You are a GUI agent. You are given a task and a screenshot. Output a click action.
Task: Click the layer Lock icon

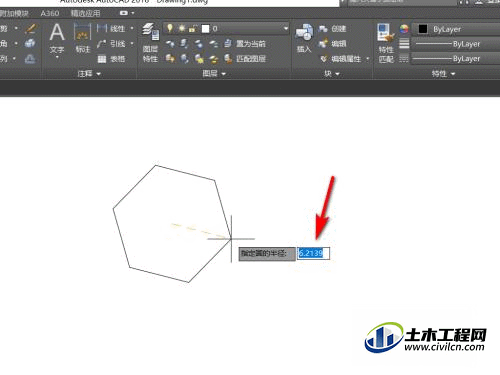point(213,44)
